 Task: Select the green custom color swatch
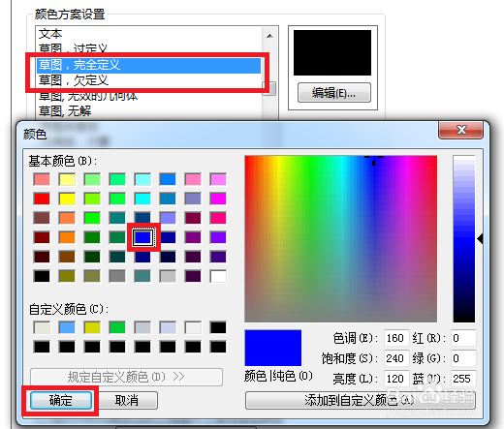(x=117, y=327)
